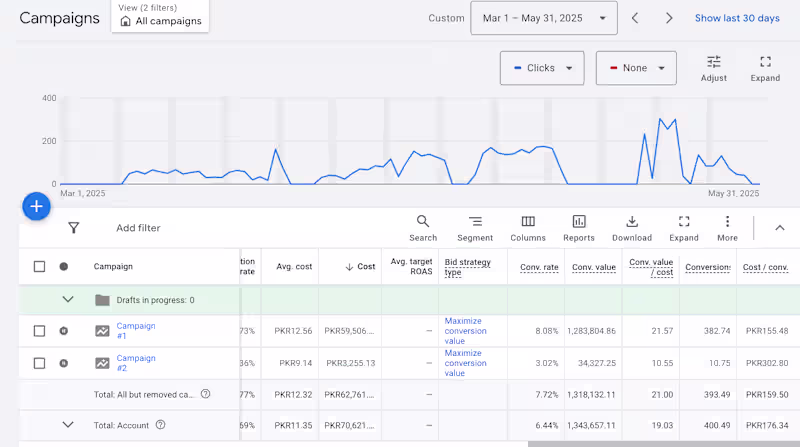Screen dimensions: 800x447
Task: Download the campaign table data
Action: point(631,227)
